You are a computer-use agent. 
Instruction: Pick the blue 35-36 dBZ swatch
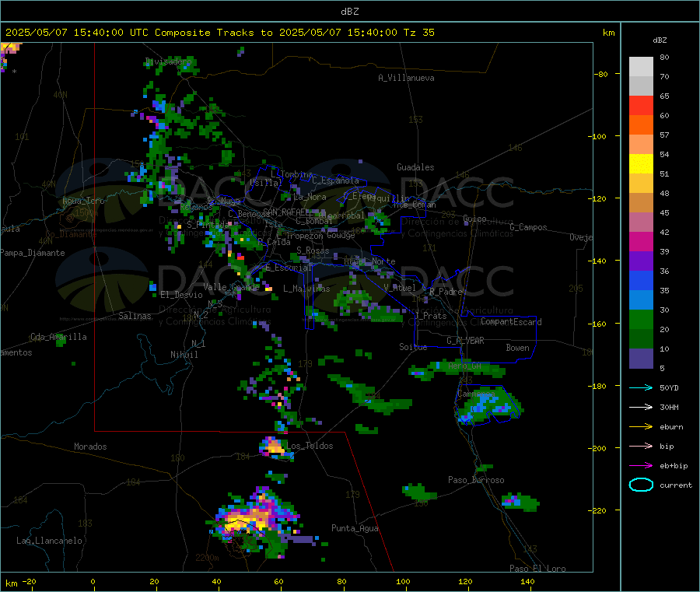(x=641, y=280)
